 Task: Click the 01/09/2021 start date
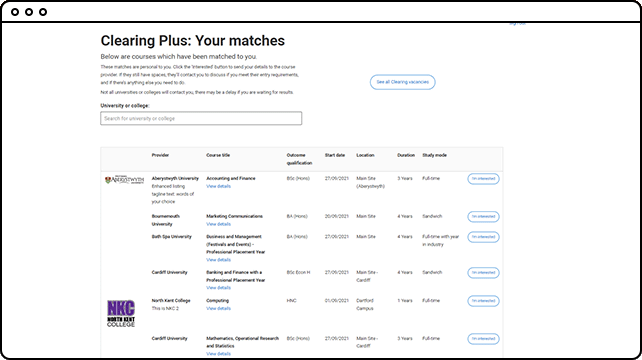[x=337, y=301]
